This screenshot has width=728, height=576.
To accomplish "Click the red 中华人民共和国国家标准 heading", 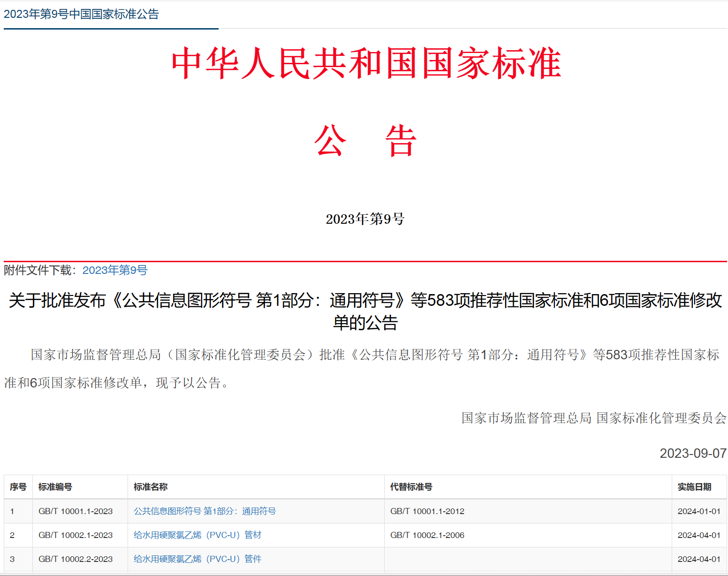I will pos(366,63).
